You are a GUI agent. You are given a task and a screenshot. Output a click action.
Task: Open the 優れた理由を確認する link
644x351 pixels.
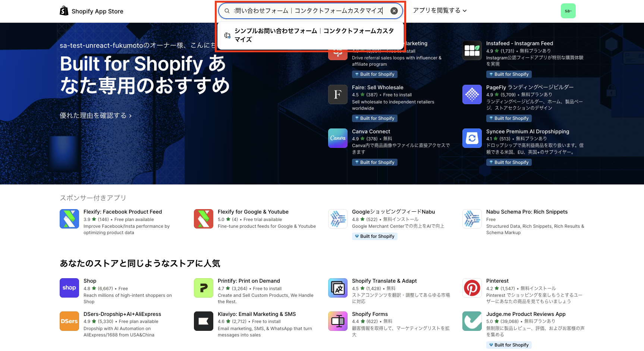tap(96, 116)
